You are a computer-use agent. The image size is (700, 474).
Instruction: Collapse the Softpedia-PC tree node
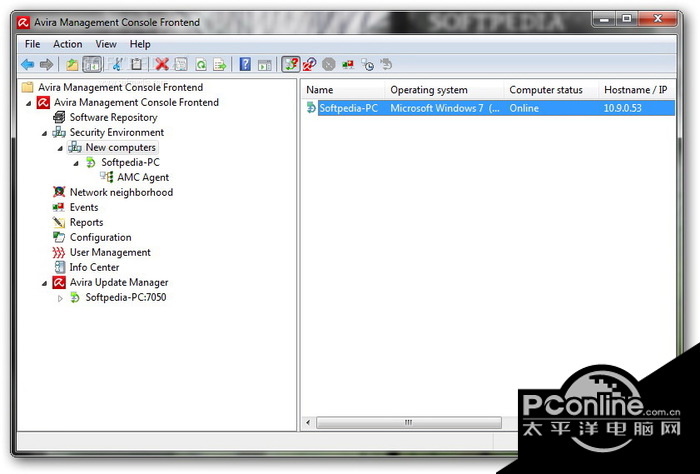[x=76, y=163]
